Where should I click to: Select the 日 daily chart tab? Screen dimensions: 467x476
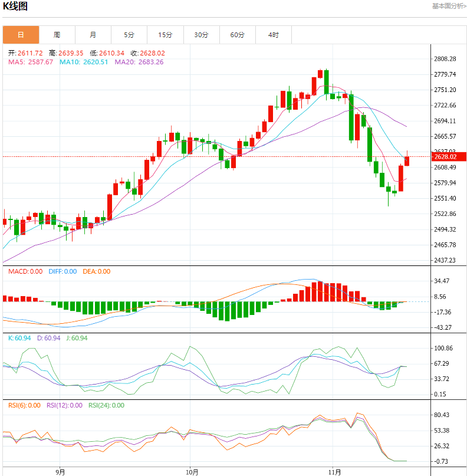[21, 35]
